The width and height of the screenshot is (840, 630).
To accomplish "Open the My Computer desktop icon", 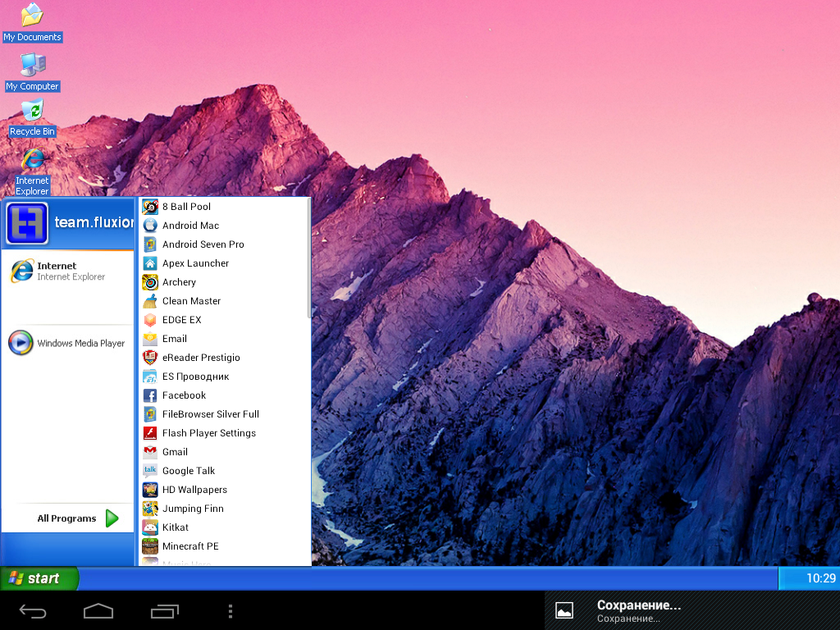I will tap(32, 72).
